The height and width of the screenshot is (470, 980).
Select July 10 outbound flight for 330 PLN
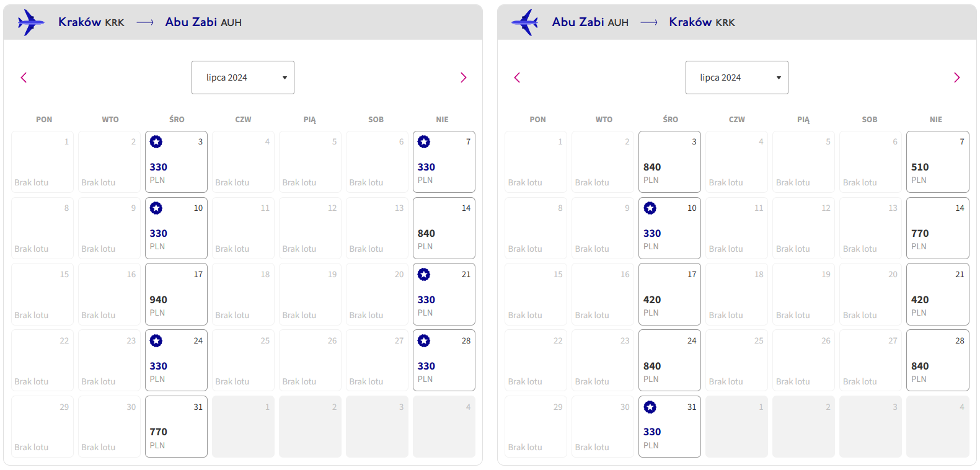tap(176, 228)
